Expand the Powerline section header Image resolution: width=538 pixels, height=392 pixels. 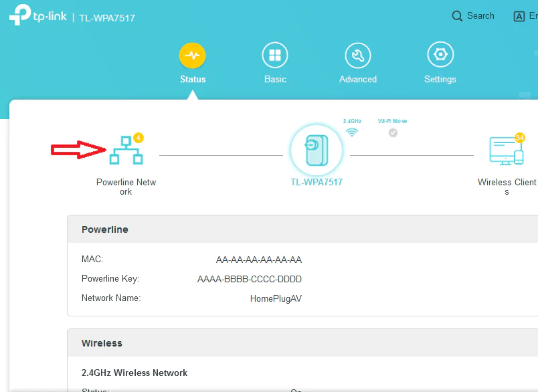point(104,229)
